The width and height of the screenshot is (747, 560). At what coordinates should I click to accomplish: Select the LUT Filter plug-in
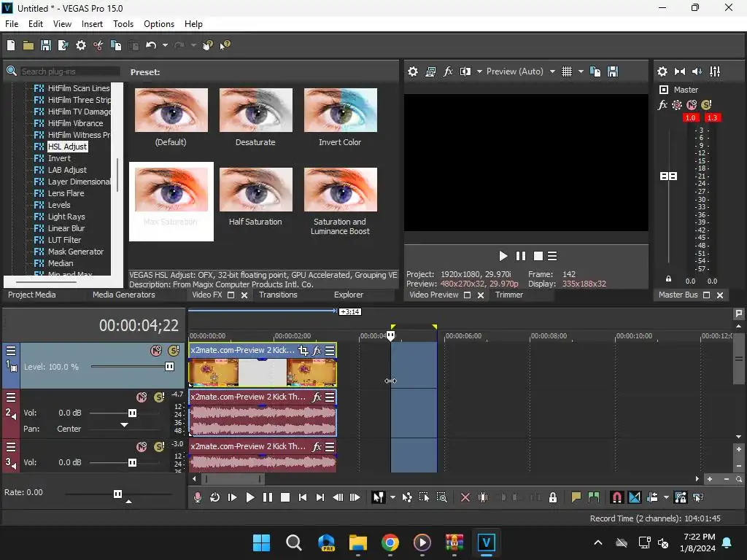tap(64, 240)
